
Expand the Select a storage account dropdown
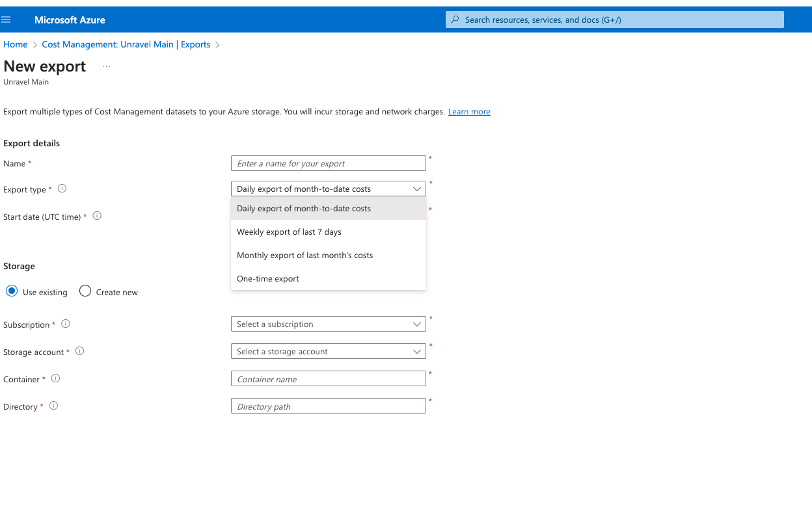coord(328,351)
